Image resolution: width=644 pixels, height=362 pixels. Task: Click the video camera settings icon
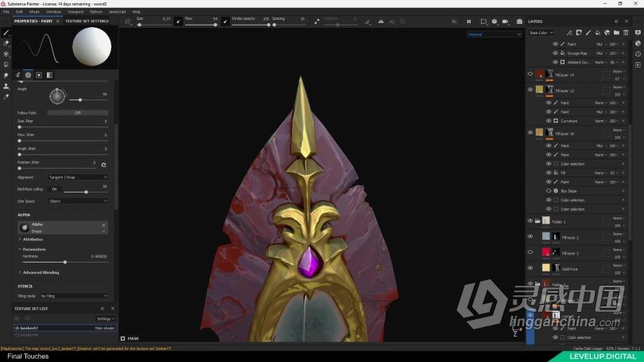click(505, 21)
